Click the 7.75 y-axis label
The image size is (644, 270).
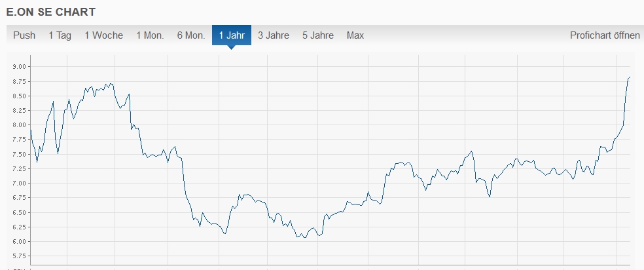(x=19, y=140)
